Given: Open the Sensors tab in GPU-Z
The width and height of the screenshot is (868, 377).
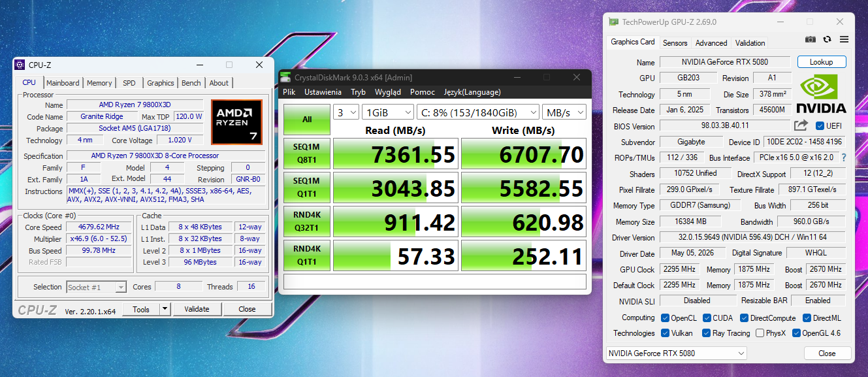Looking at the screenshot, I should (x=675, y=43).
